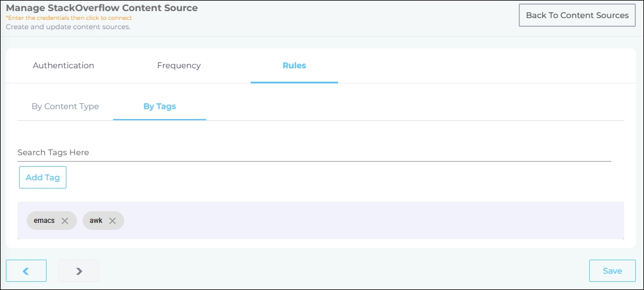
Task: Go to next step with right arrow
Action: [x=79, y=271]
